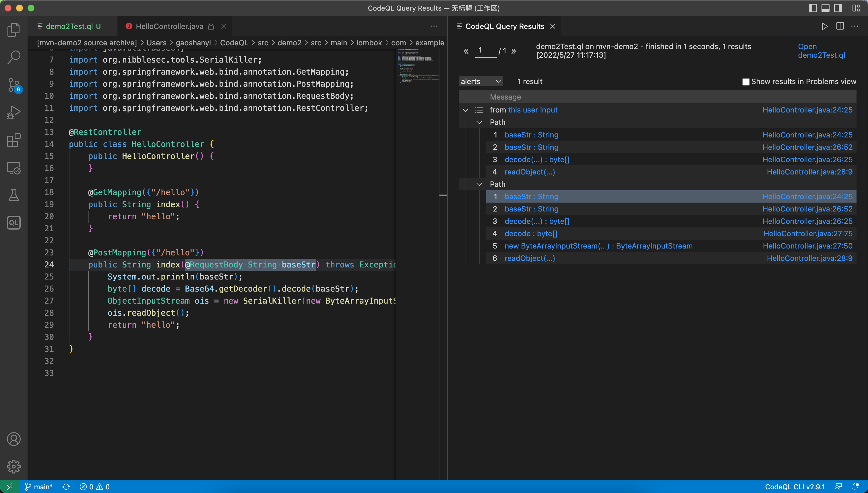This screenshot has width=868, height=493.
Task: Click the '1 result' count label
Action: point(530,81)
